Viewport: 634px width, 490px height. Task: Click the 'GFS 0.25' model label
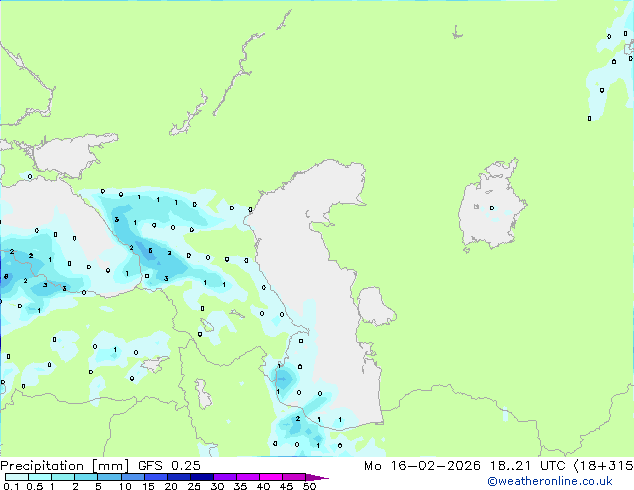(169, 465)
